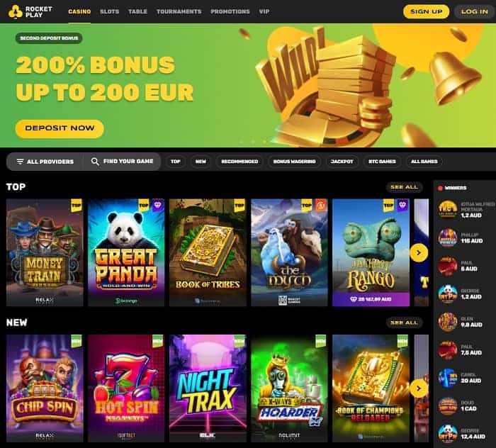Click the jackpot diamond badge on Great Panda
The image size is (496, 448).
[x=158, y=206]
